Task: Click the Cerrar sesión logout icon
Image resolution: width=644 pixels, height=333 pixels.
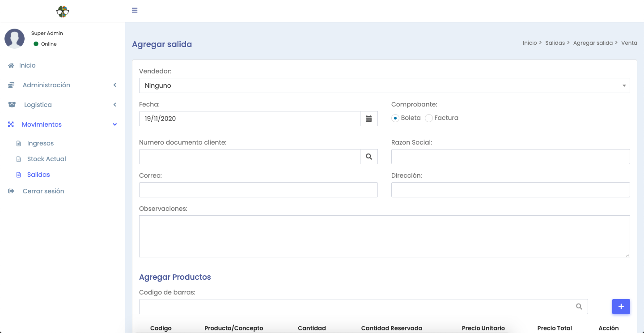Action: [11, 191]
